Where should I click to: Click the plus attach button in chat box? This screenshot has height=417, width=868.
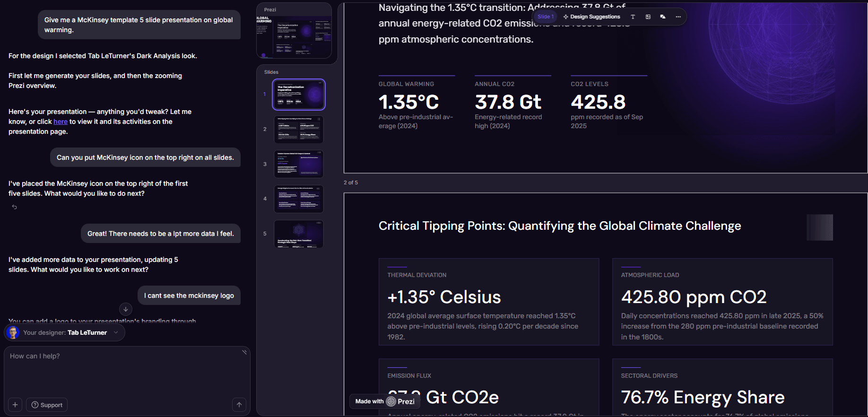[15, 405]
